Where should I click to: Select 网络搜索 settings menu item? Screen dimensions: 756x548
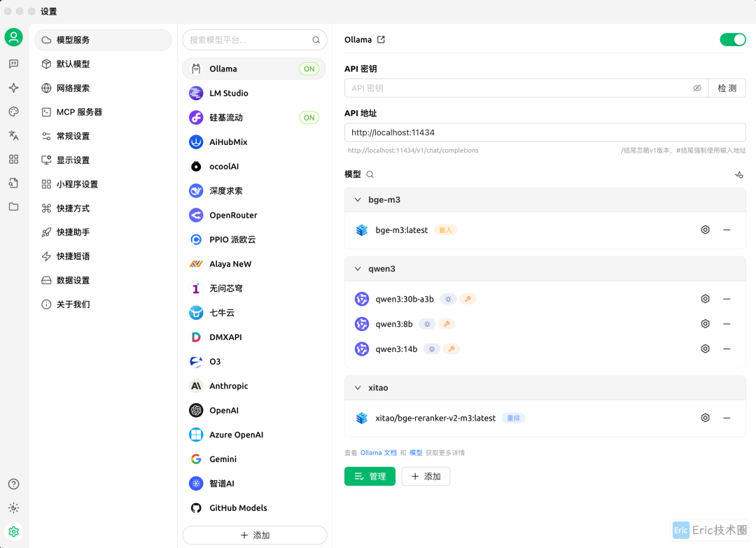pos(103,88)
